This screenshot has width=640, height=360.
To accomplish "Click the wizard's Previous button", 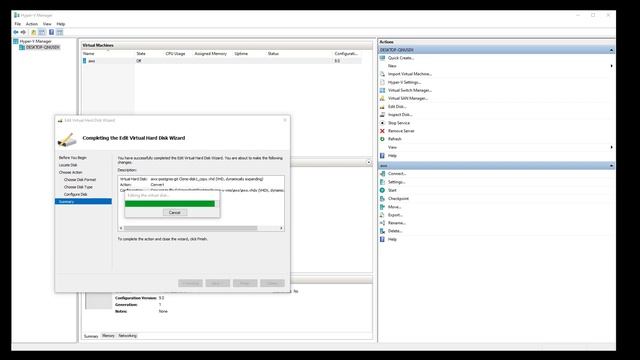I will point(190,283).
